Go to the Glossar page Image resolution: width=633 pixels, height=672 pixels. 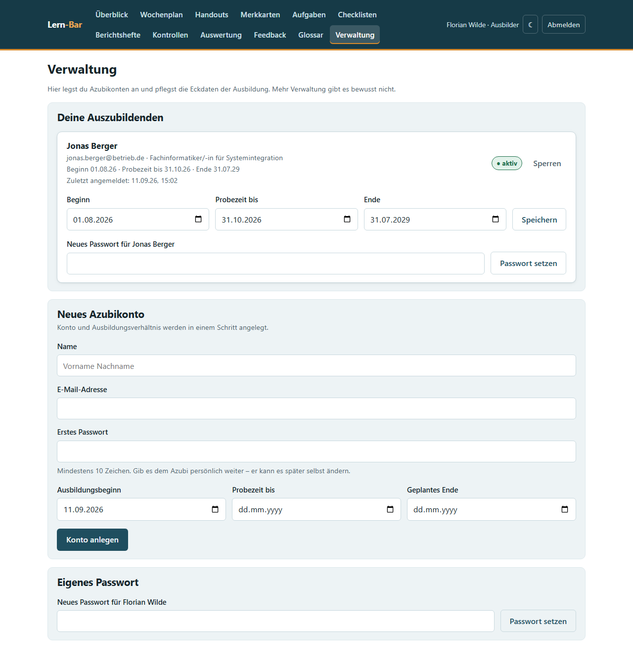[311, 35]
